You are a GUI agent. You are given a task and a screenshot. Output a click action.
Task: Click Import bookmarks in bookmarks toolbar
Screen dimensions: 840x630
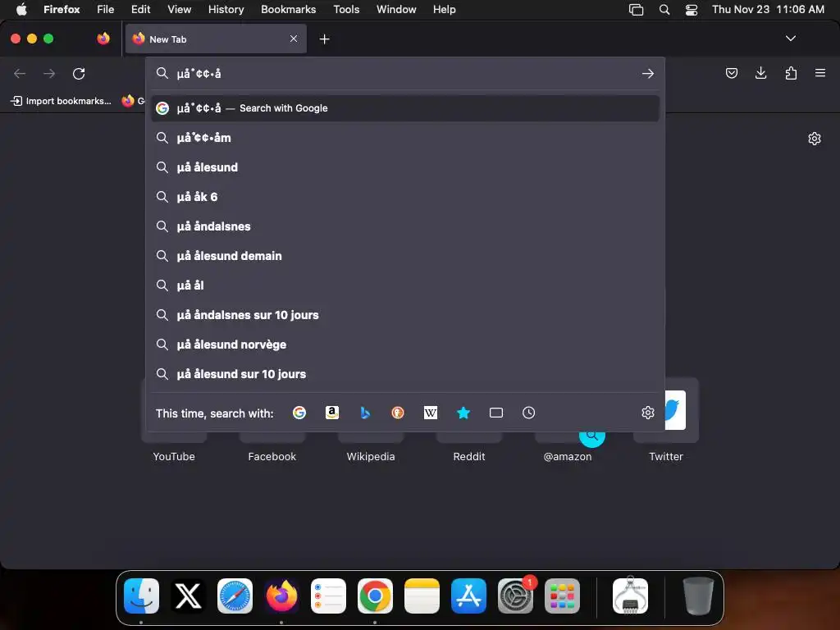61,101
